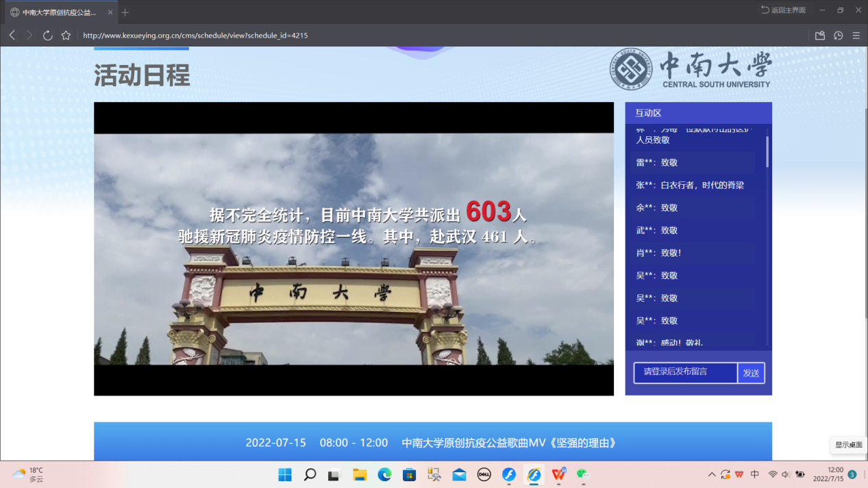Expand hidden system tray icons chevron
Viewport: 868px width, 488px height.
712,474
